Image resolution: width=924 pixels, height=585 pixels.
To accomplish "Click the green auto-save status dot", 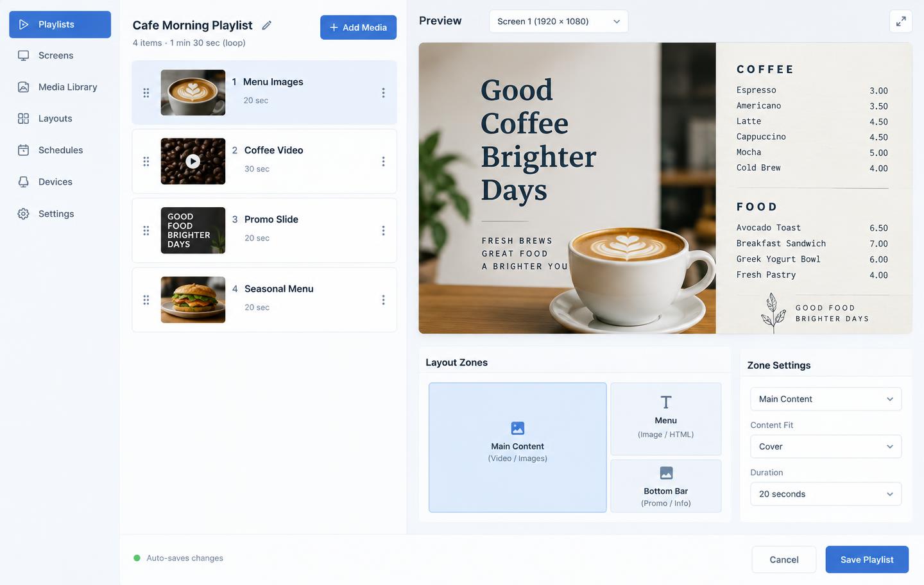I will click(x=137, y=558).
